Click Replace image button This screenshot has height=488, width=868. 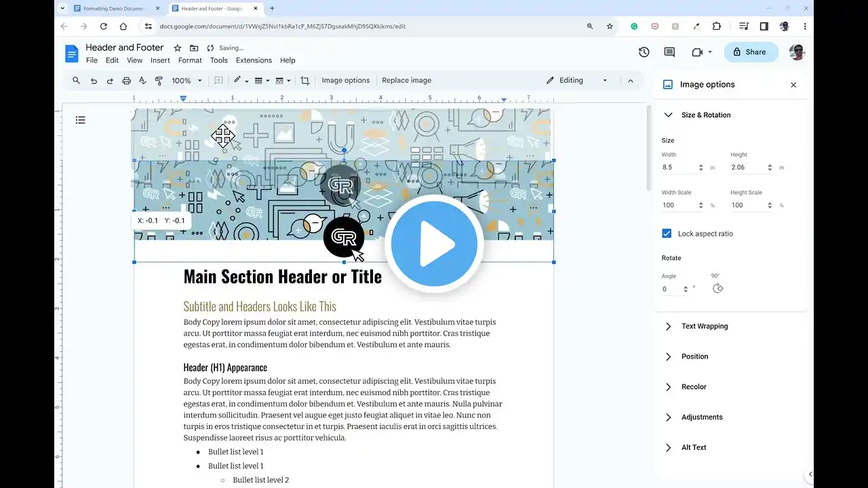(406, 80)
